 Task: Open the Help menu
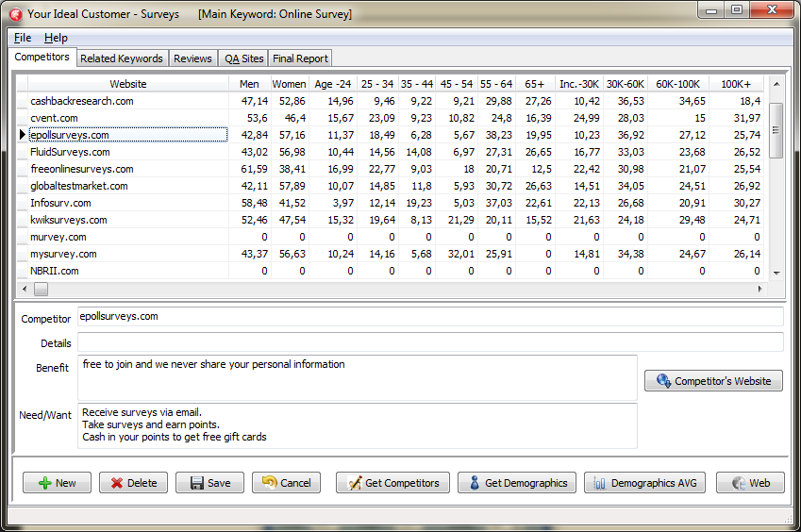click(x=56, y=38)
